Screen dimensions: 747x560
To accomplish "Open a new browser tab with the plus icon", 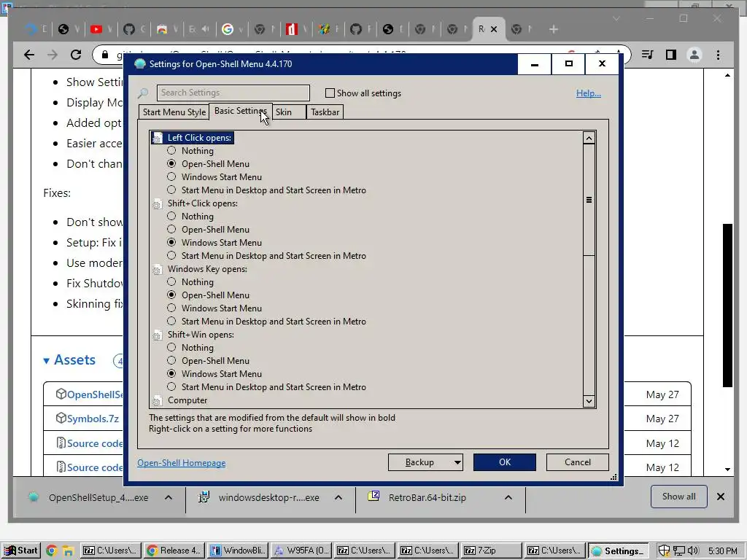I will [554, 29].
